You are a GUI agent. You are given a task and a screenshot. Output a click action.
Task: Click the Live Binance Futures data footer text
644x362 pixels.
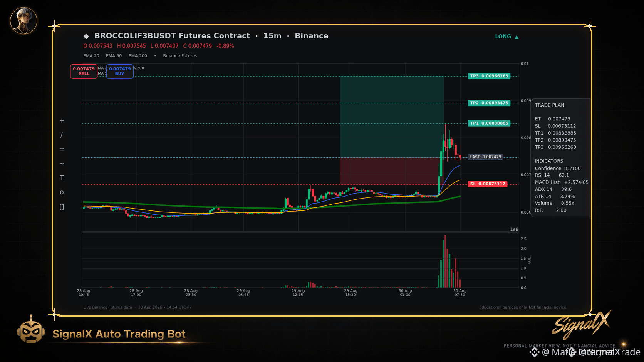point(107,307)
